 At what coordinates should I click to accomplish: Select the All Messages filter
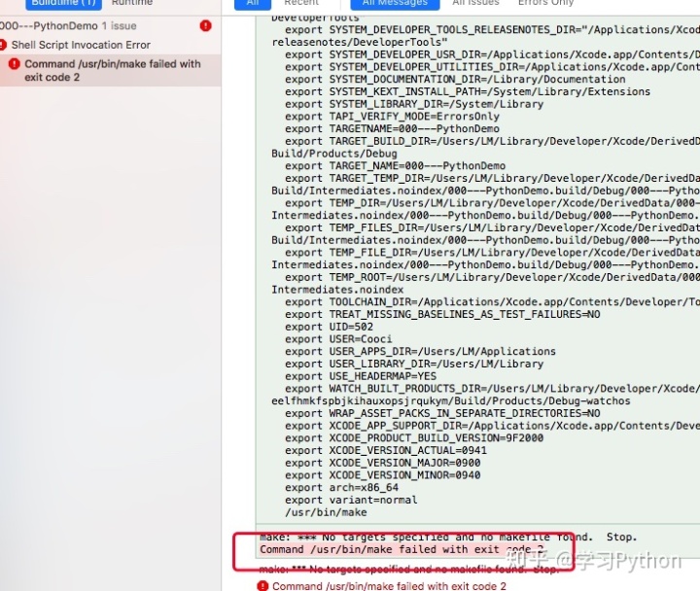tap(395, 4)
